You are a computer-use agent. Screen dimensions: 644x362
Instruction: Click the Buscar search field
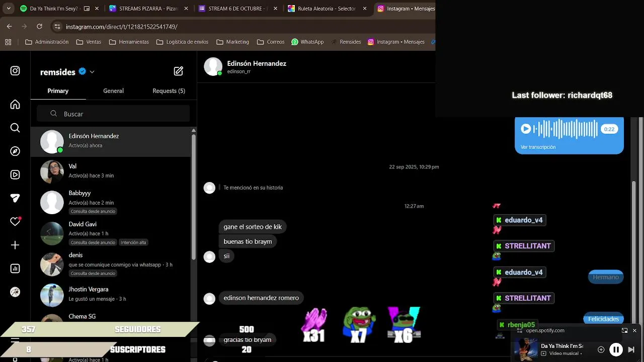coord(113,114)
